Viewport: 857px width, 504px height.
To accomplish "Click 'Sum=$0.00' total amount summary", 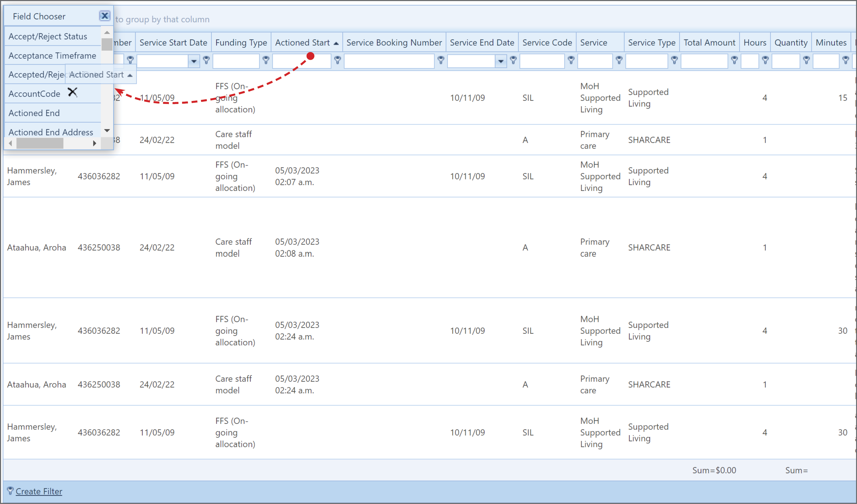I will (714, 470).
